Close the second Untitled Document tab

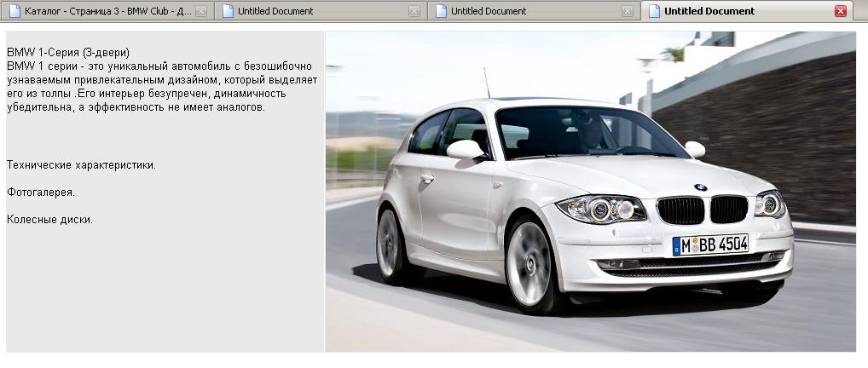tap(414, 11)
